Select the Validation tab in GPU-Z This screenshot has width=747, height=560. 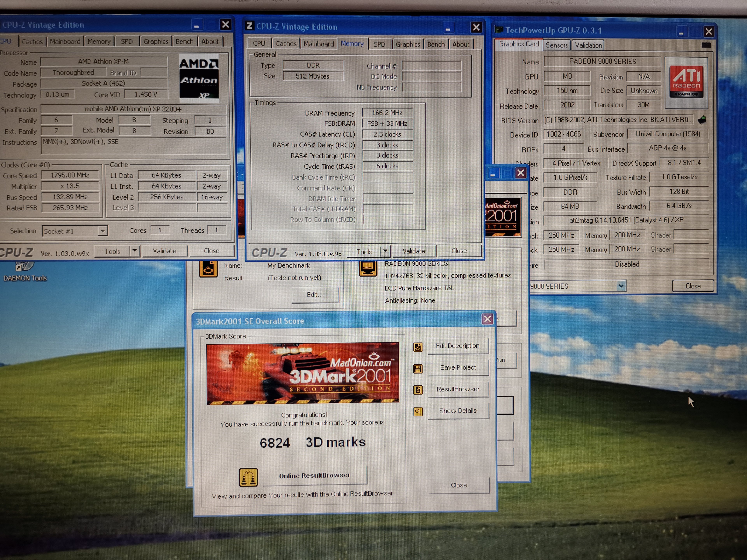point(588,45)
